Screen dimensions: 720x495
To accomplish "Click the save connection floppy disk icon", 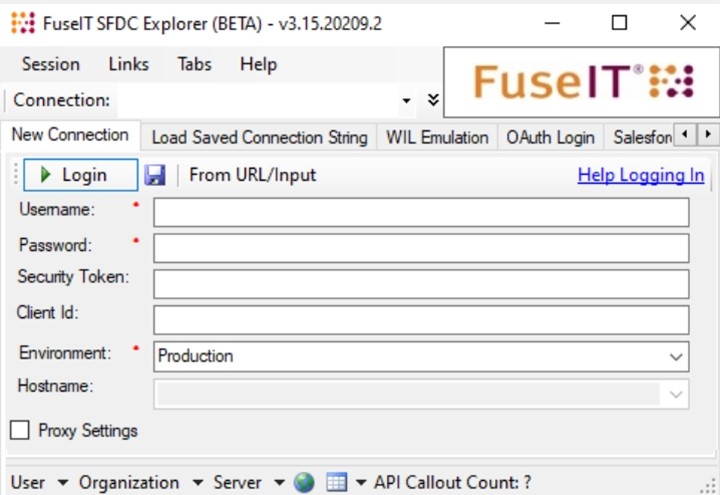I will 155,175.
